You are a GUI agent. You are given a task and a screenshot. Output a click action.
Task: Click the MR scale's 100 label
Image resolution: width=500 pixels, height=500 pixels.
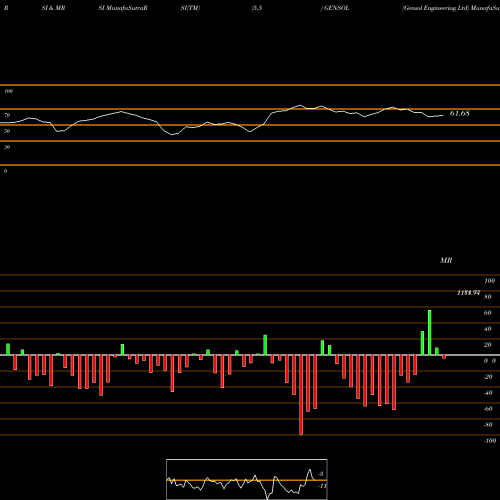click(490, 281)
